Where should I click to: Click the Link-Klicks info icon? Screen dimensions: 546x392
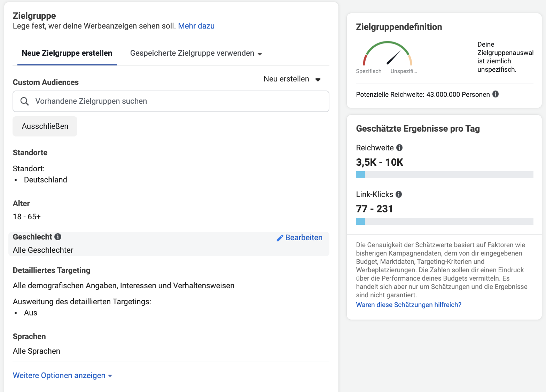click(399, 194)
